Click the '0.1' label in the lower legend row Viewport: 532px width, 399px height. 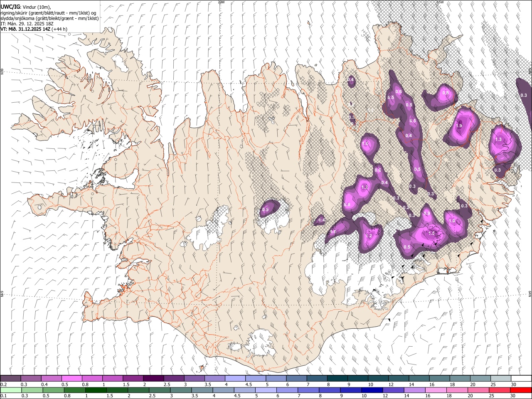coord(3,396)
